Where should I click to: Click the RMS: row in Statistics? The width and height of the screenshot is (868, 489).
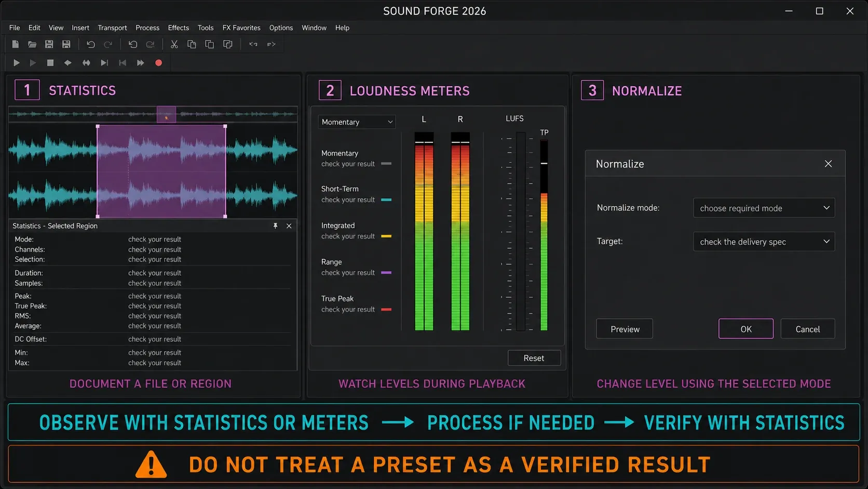click(x=152, y=316)
